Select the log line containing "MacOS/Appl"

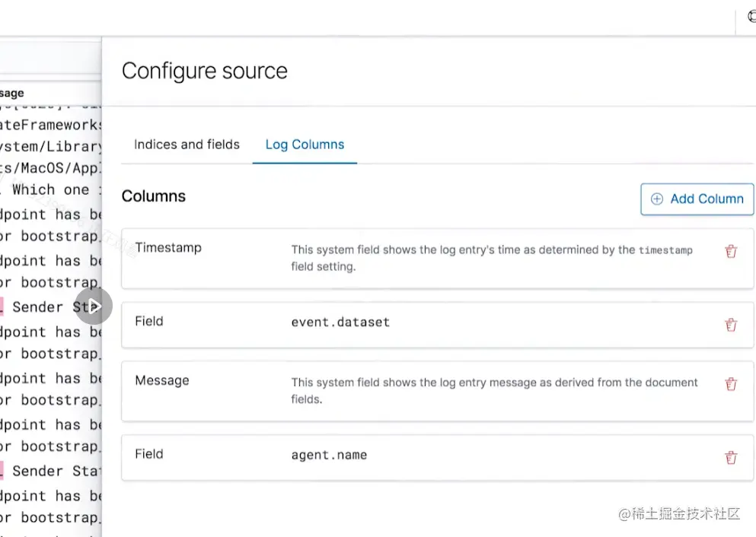coord(50,168)
